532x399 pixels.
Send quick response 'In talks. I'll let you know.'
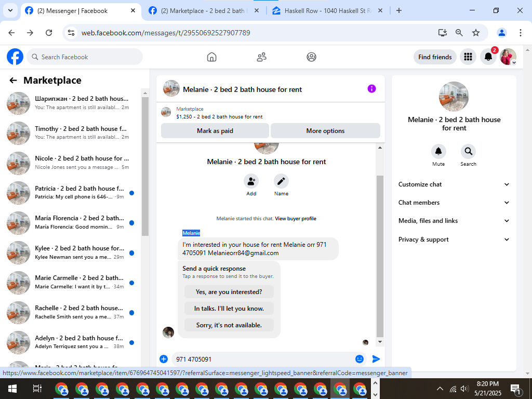[229, 309]
